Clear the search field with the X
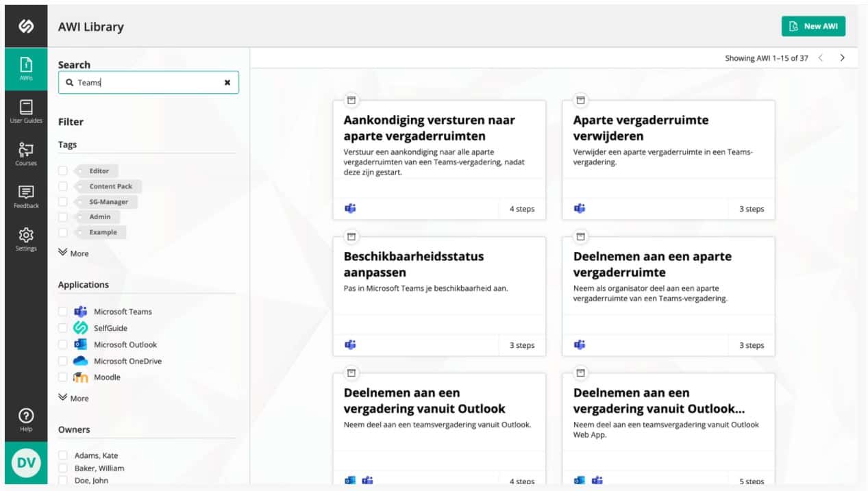Screen dimensions: 868x491 [x=227, y=82]
